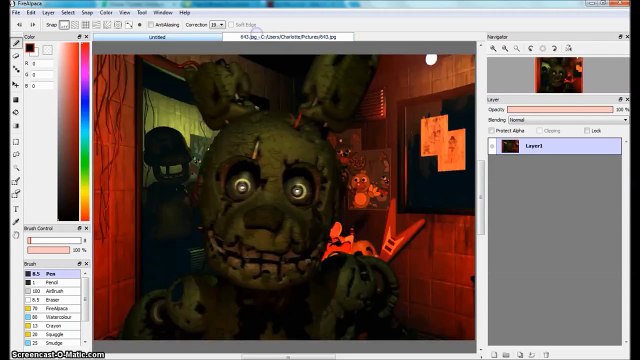640x360 pixels.
Task: Select the Select Eraser tool
Action: tap(16, 194)
